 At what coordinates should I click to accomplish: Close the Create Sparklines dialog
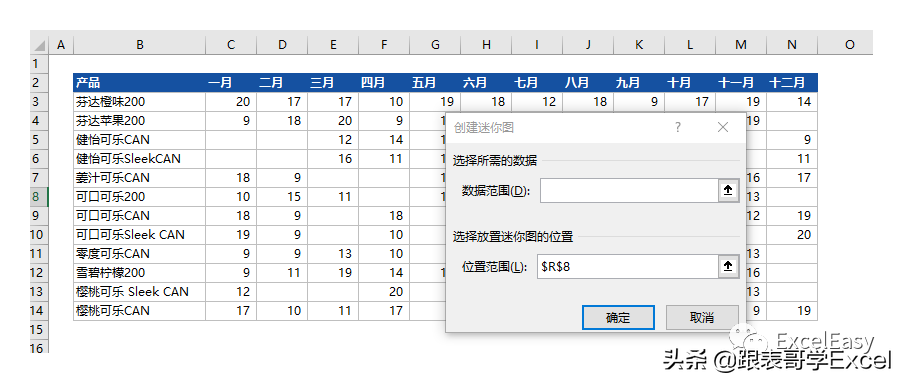723,127
